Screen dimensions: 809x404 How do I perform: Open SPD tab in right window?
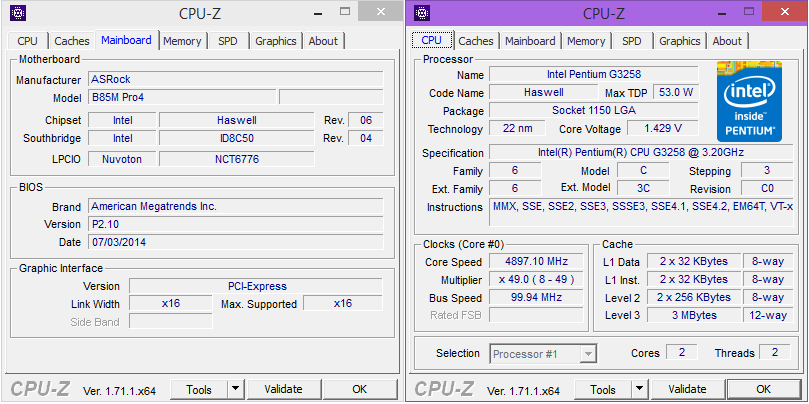632,41
